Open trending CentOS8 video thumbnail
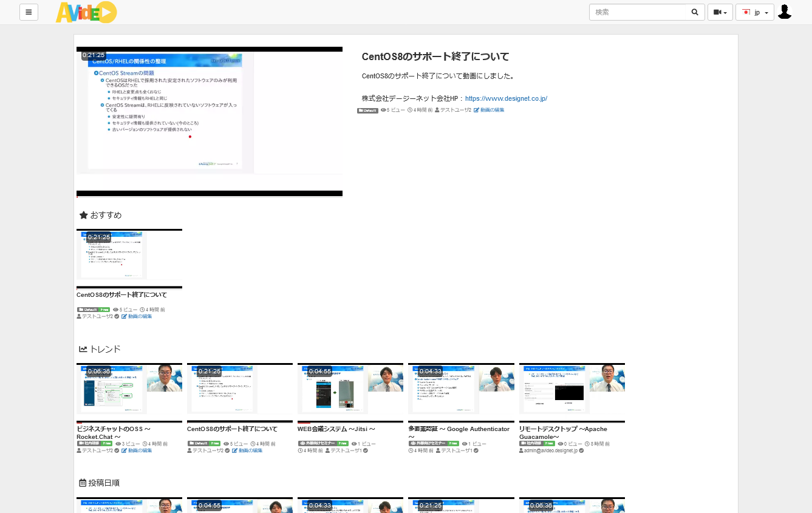Viewport: 812px width, 513px height. pos(240,393)
